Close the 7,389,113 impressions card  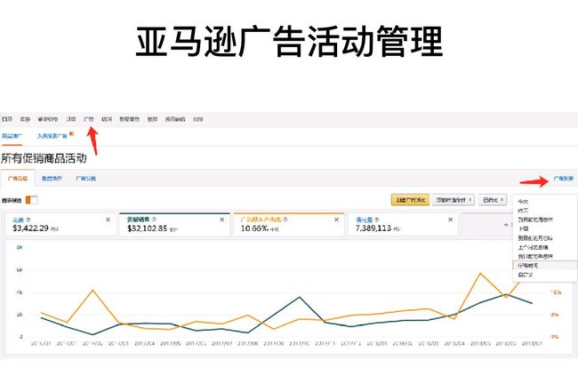(x=451, y=220)
